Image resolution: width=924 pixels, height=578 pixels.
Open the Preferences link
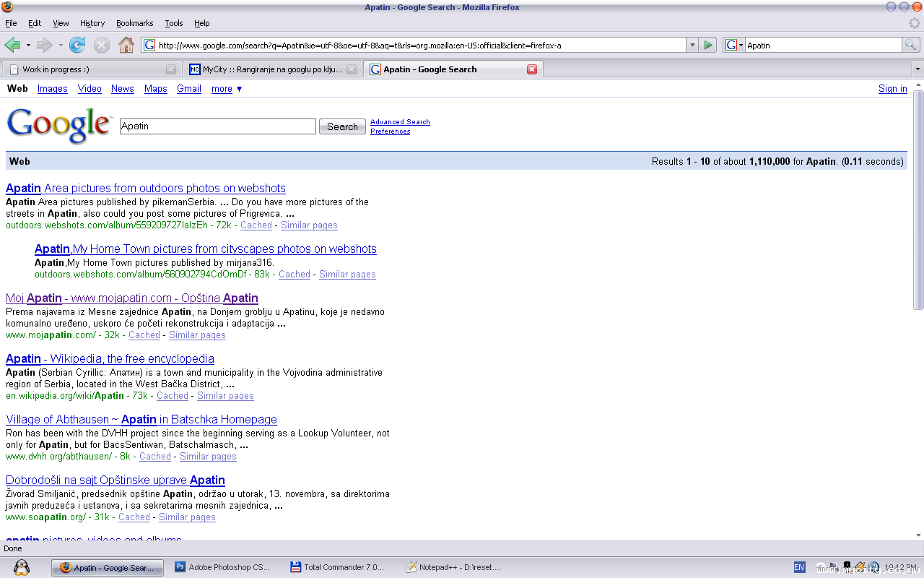pos(390,131)
